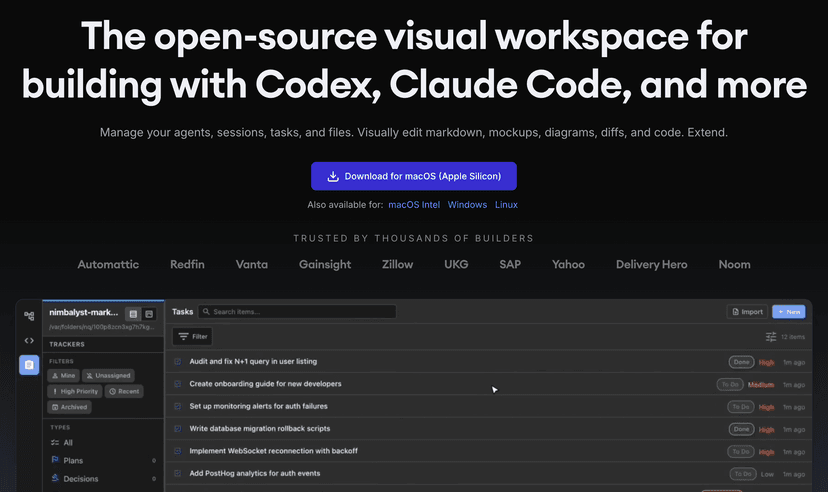Click task icon for Write database migration rollback
Screen dimensions: 828x492
[178, 429]
